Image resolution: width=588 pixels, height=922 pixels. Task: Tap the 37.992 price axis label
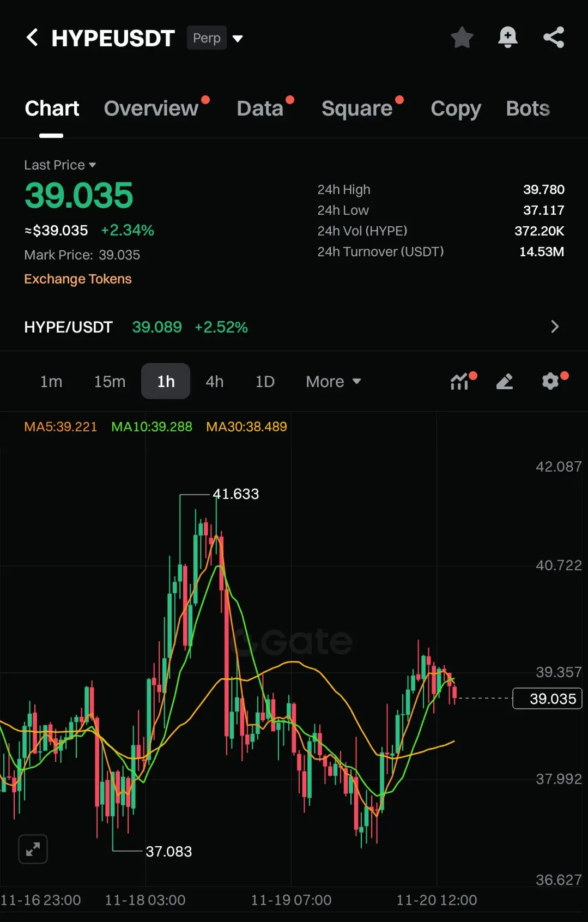(559, 779)
